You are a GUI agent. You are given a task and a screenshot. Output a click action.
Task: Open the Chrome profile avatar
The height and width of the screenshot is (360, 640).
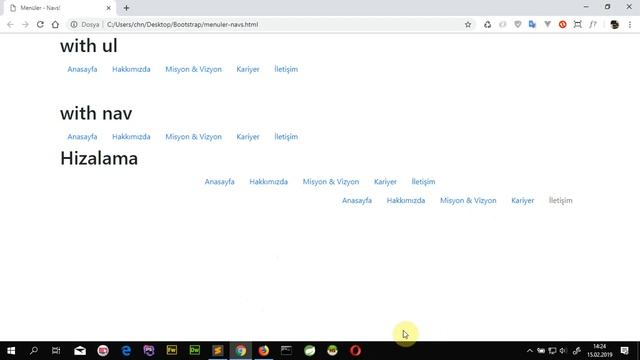(614, 24)
